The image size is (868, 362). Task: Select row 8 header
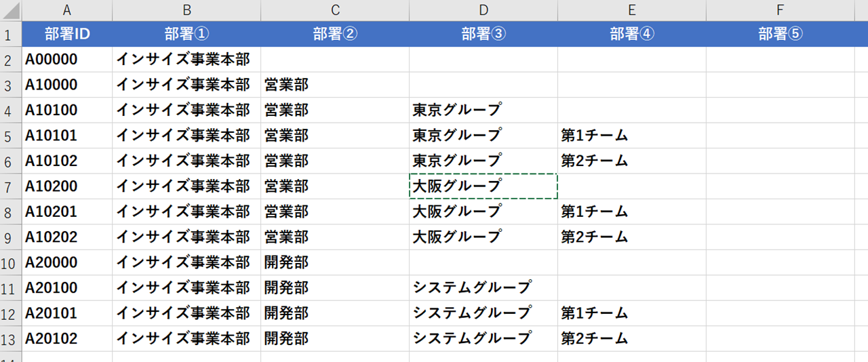coord(11,212)
